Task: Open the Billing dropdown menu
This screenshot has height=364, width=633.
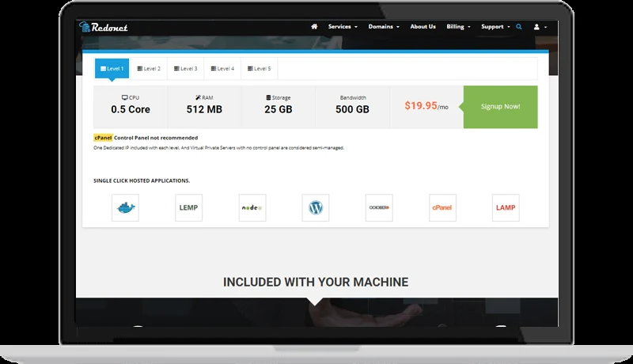Action: pyautogui.click(x=458, y=27)
